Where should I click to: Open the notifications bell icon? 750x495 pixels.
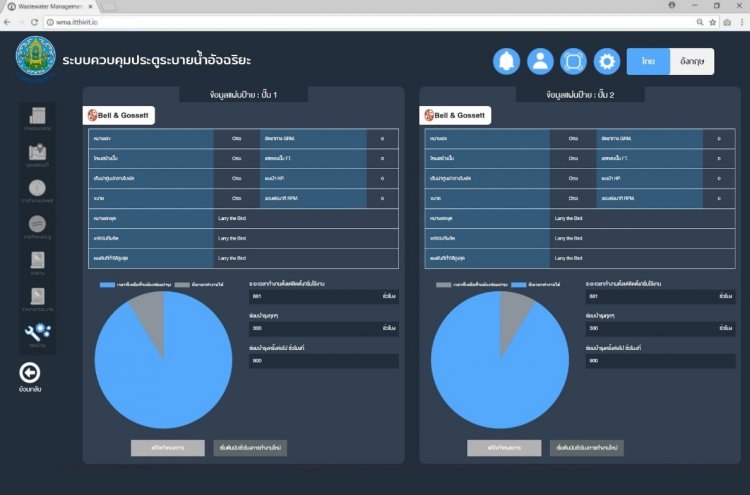(506, 61)
